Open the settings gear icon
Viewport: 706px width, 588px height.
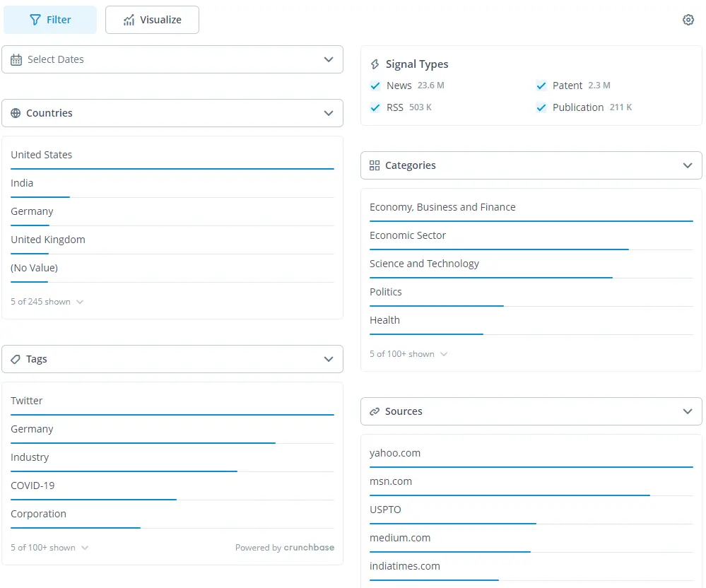688,20
